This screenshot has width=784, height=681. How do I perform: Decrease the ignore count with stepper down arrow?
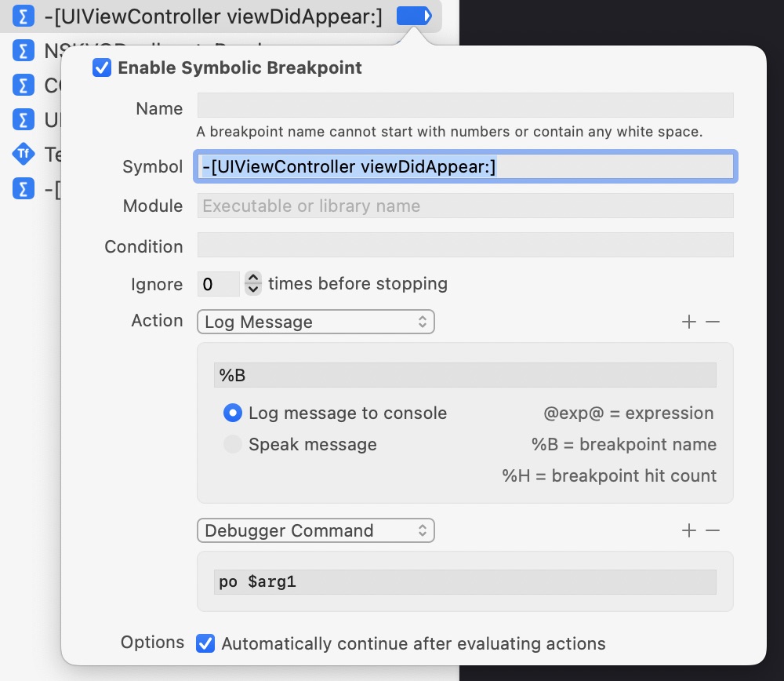253,290
